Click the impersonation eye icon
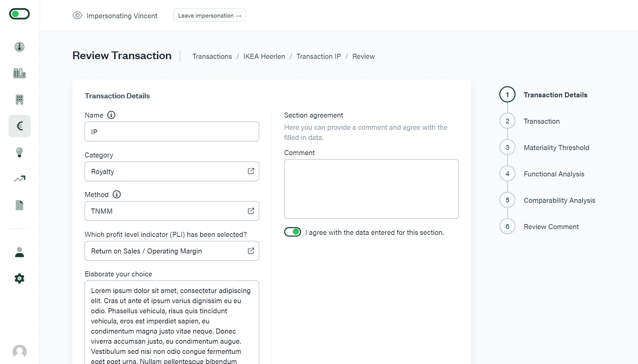 pyautogui.click(x=77, y=16)
